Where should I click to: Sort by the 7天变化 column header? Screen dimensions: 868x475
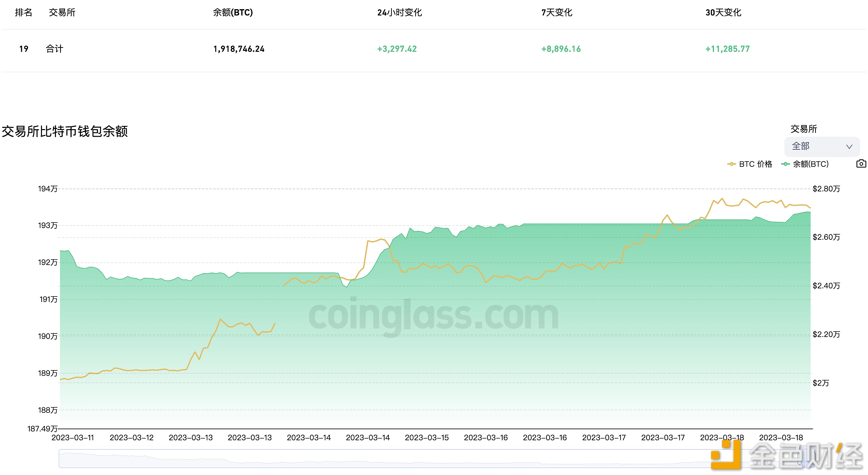(x=557, y=12)
